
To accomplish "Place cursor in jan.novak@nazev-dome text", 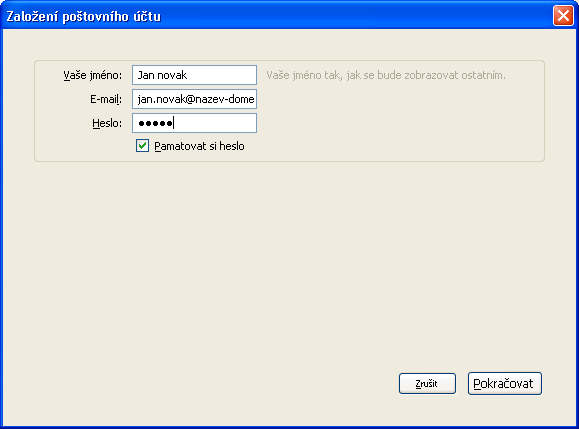I will pyautogui.click(x=196, y=99).
